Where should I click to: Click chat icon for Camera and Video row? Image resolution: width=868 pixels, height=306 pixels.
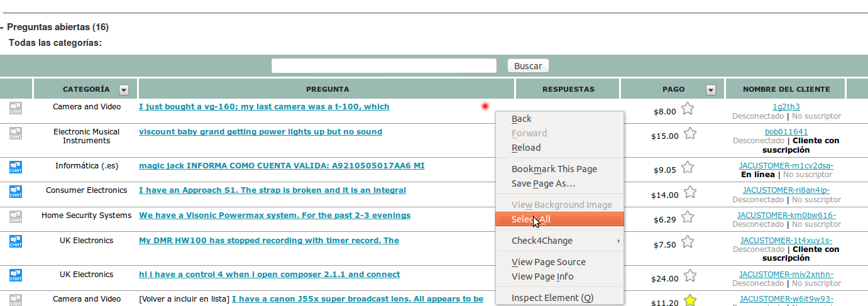16,108
